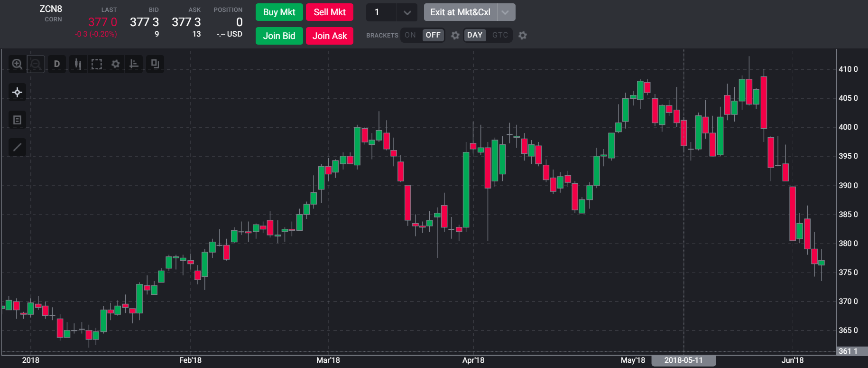Click the 410 0 price axis label

(848, 69)
